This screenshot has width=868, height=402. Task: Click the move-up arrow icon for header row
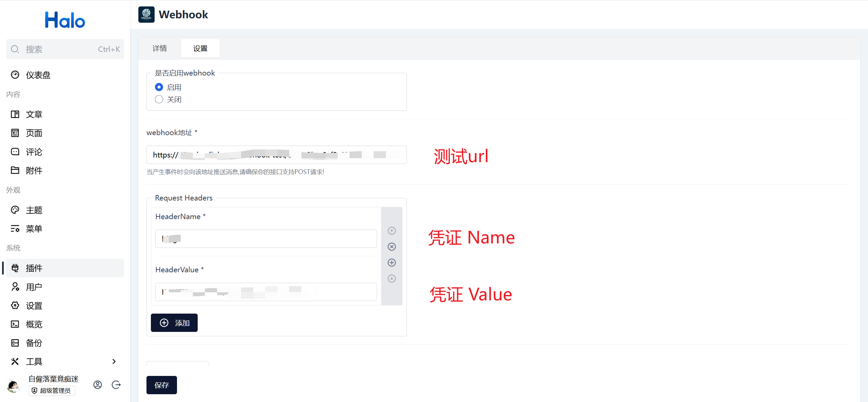click(392, 231)
